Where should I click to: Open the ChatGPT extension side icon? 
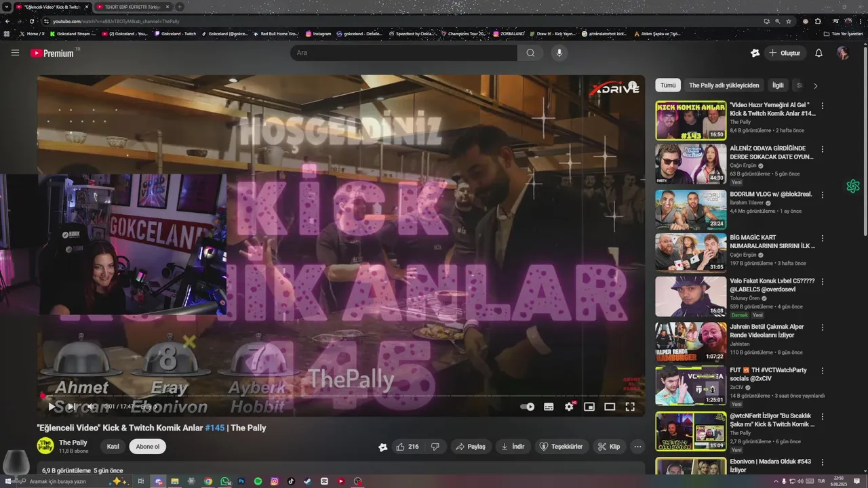coord(853,186)
